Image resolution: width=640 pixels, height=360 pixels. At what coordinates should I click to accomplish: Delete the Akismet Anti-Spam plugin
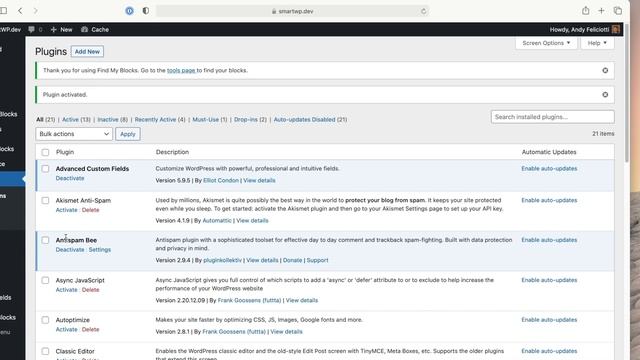(91, 210)
